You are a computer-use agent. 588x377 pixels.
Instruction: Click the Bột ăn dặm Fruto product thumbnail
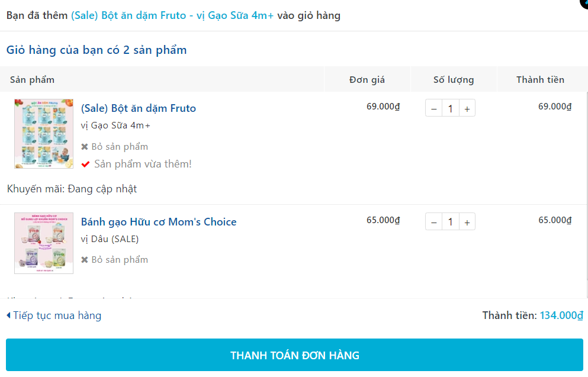coord(44,134)
